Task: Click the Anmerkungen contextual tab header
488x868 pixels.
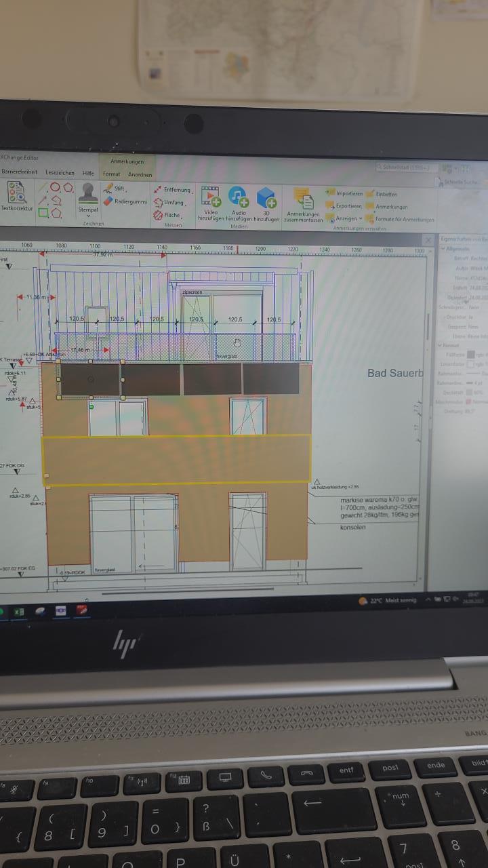Action: click(x=127, y=161)
